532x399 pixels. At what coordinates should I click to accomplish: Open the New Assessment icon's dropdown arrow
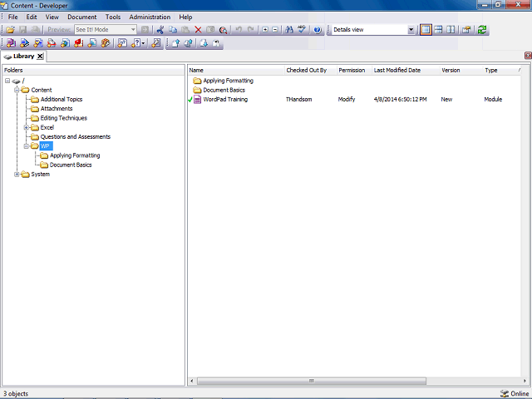144,43
